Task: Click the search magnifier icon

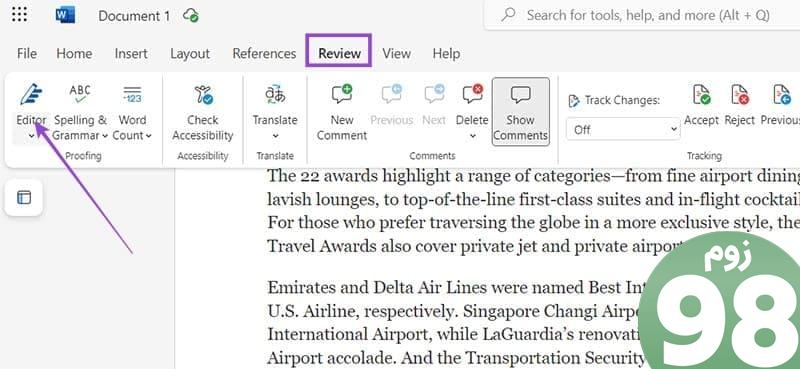Action: coord(509,15)
